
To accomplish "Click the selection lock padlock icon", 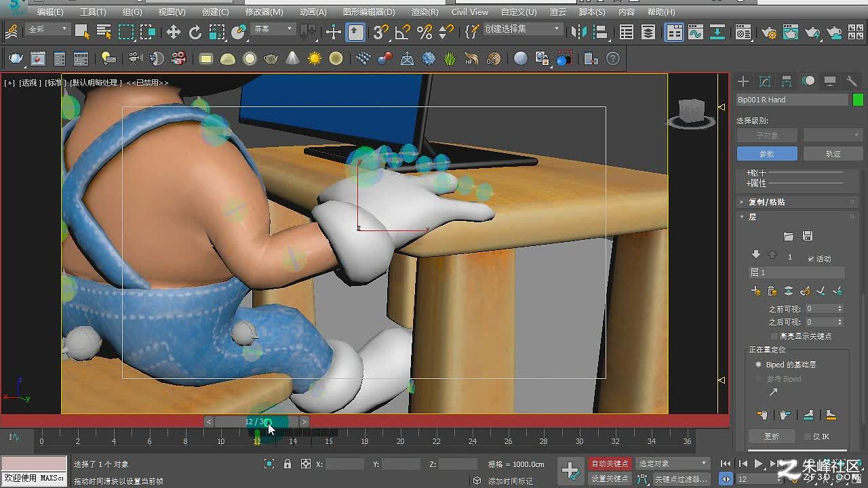I will coord(288,464).
